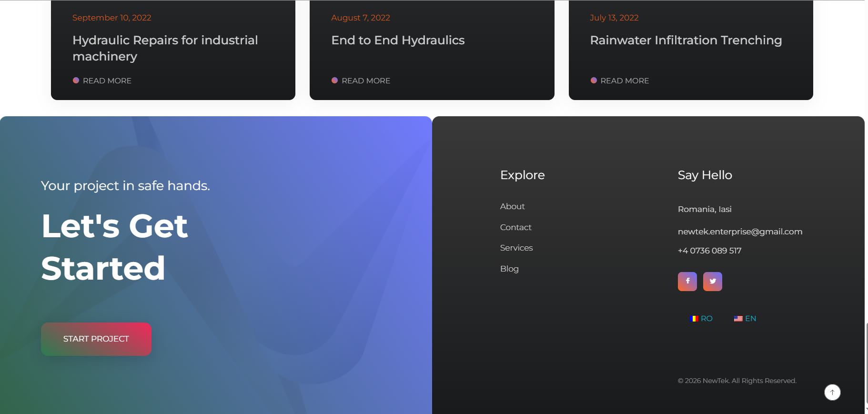The height and width of the screenshot is (414, 868).
Task: Click the Twitter social icon
Action: coord(712,282)
